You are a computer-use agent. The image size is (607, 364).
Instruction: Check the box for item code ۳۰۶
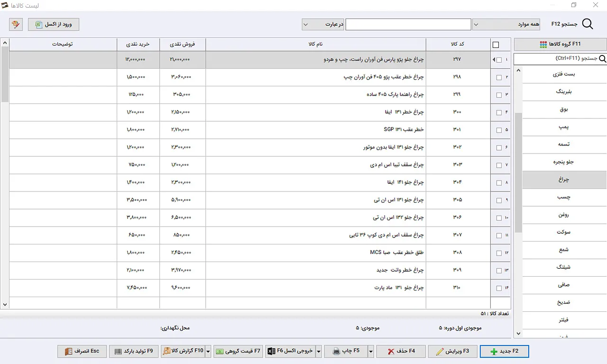[499, 218]
